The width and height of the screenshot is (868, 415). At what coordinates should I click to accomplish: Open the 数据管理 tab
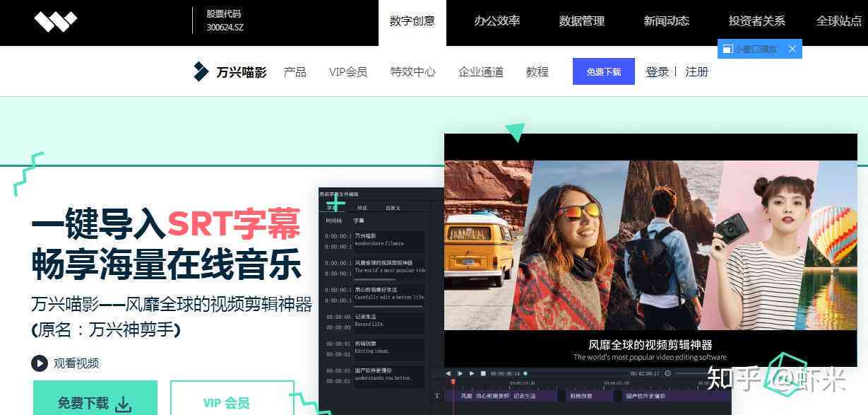click(x=582, y=21)
